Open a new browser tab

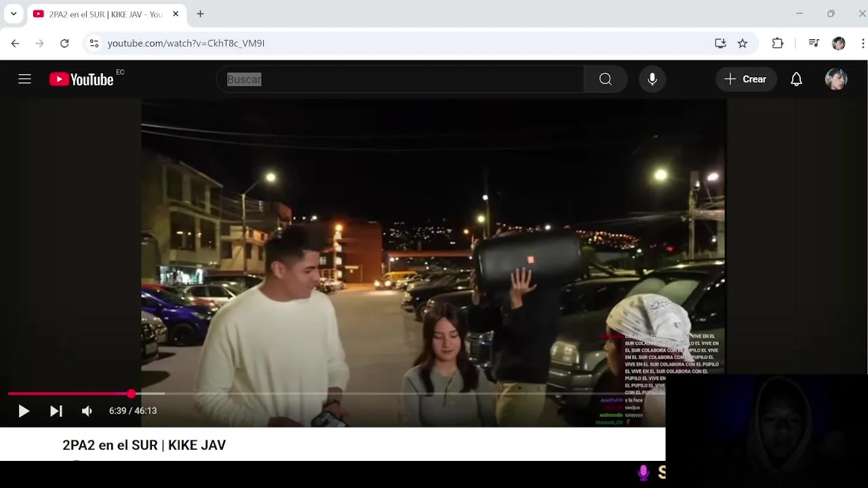click(200, 14)
